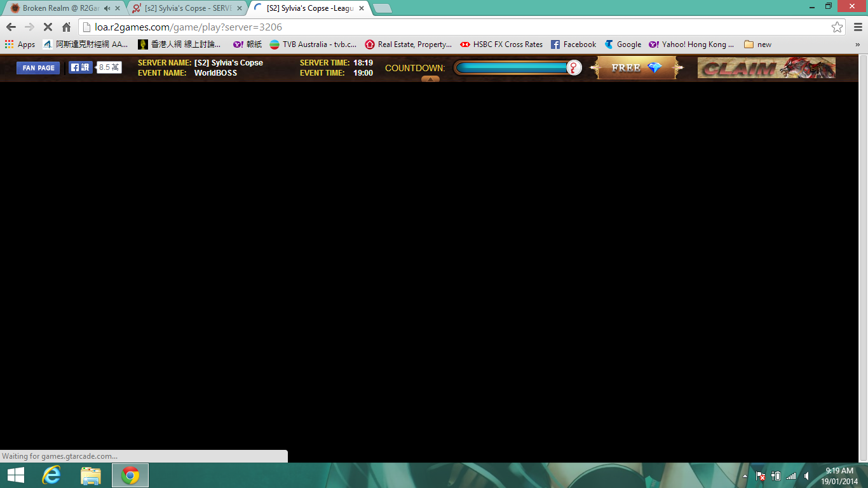Click the FAN PAGE button
868x488 pixels.
[x=38, y=68]
